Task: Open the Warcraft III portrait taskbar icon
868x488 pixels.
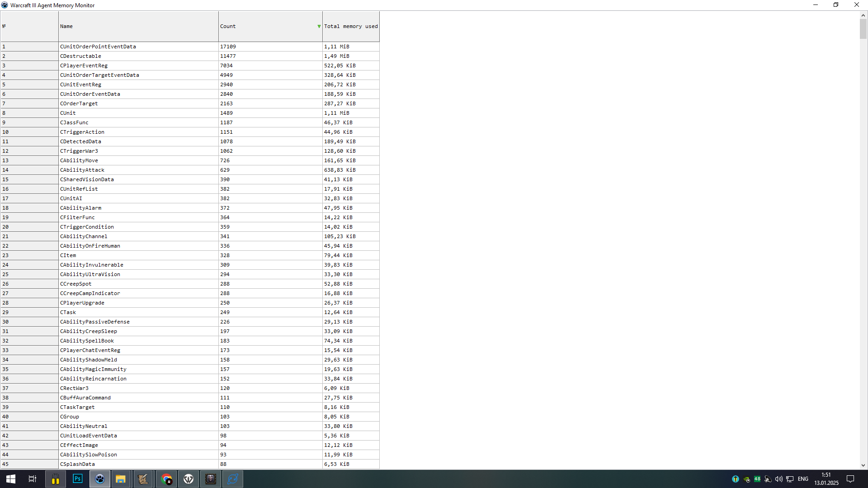Action: pyautogui.click(x=211, y=479)
